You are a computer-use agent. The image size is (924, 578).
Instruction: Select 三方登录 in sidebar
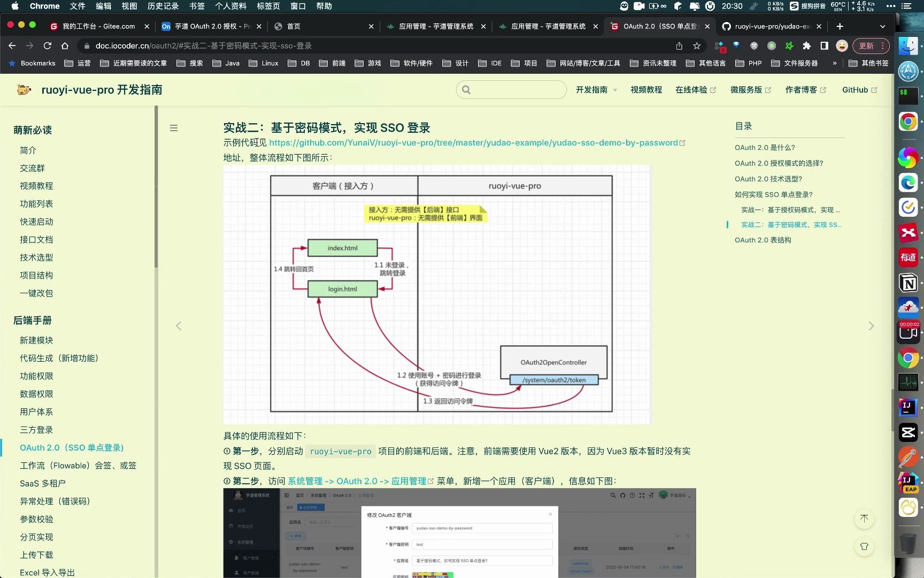click(x=36, y=430)
